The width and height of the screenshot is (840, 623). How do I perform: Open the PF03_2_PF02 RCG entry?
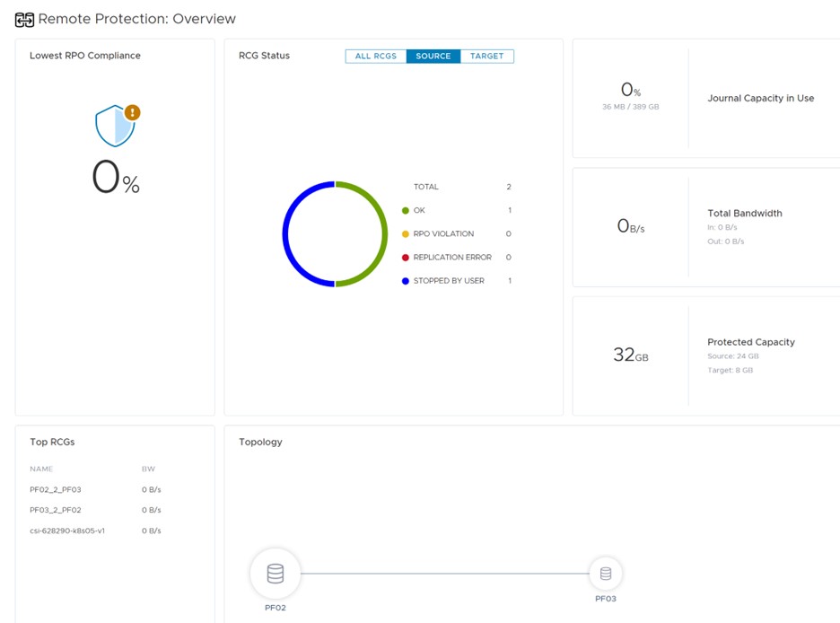click(x=55, y=510)
